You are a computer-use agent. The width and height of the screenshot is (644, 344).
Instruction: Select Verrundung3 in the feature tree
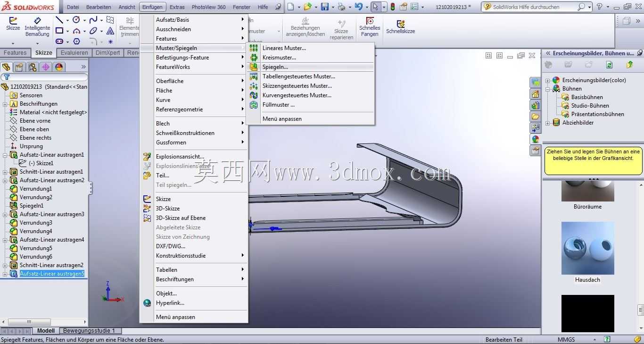point(36,223)
